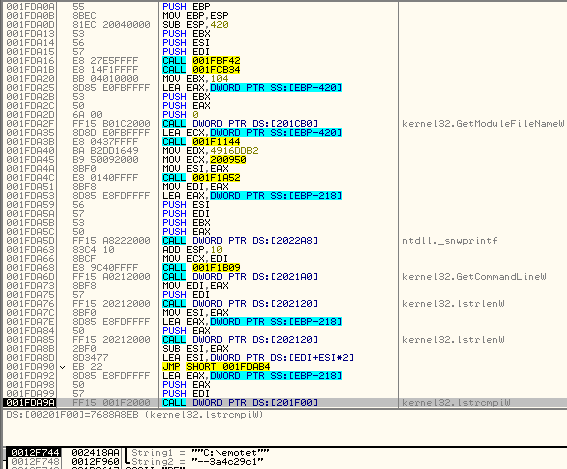Select LEA EAX instruction at 001FDA92
The width and height of the screenshot is (567, 469).
252,376
